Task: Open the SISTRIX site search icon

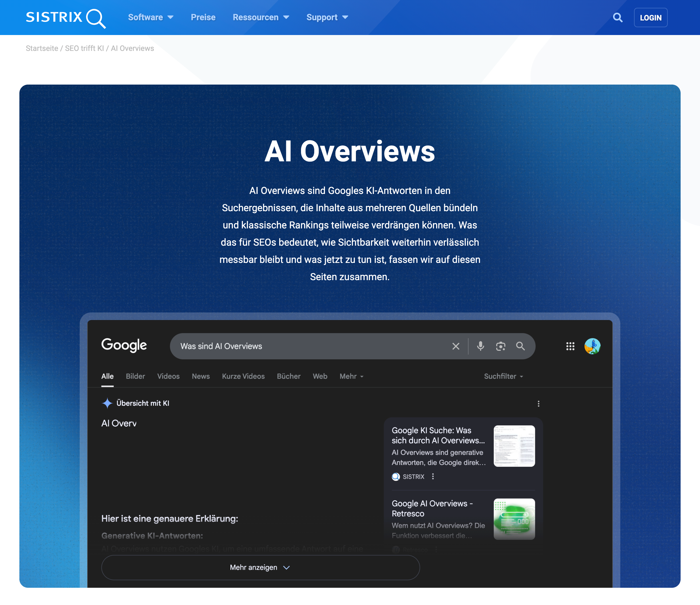Action: [x=618, y=18]
